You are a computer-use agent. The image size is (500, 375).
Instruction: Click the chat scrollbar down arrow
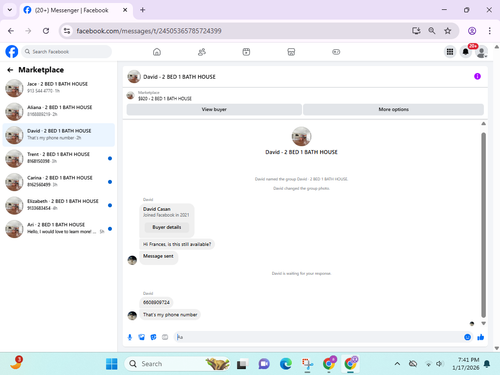click(x=483, y=323)
